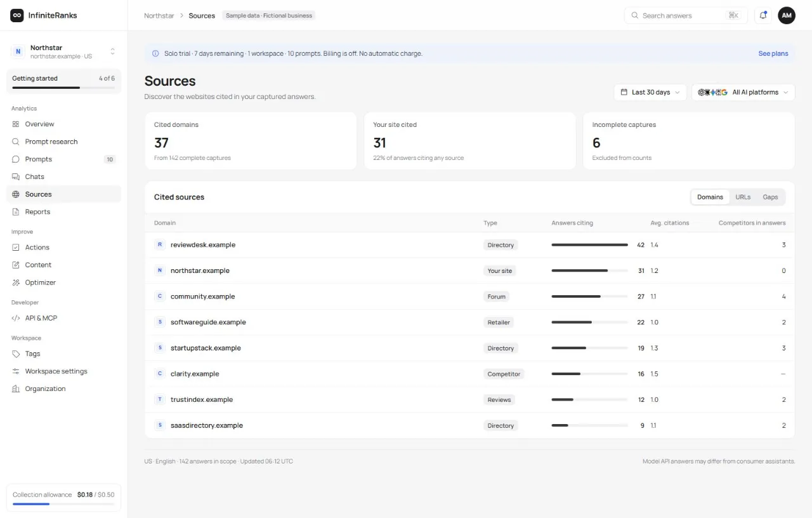This screenshot has height=518, width=812.
Task: Open the AM user avatar menu
Action: [787, 15]
